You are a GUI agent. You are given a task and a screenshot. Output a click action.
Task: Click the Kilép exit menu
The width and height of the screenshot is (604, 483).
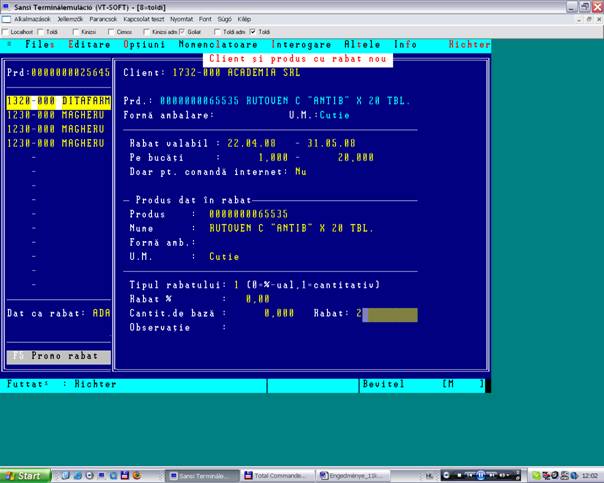pos(244,19)
